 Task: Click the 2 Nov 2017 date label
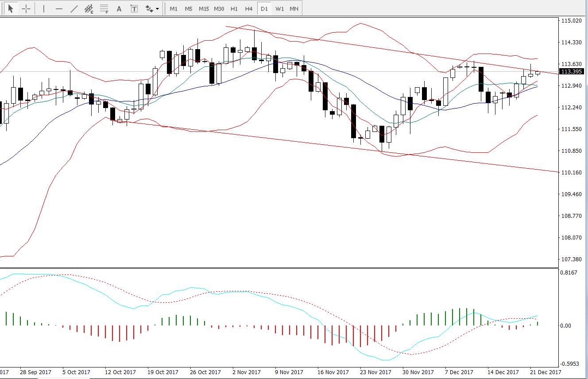point(248,372)
